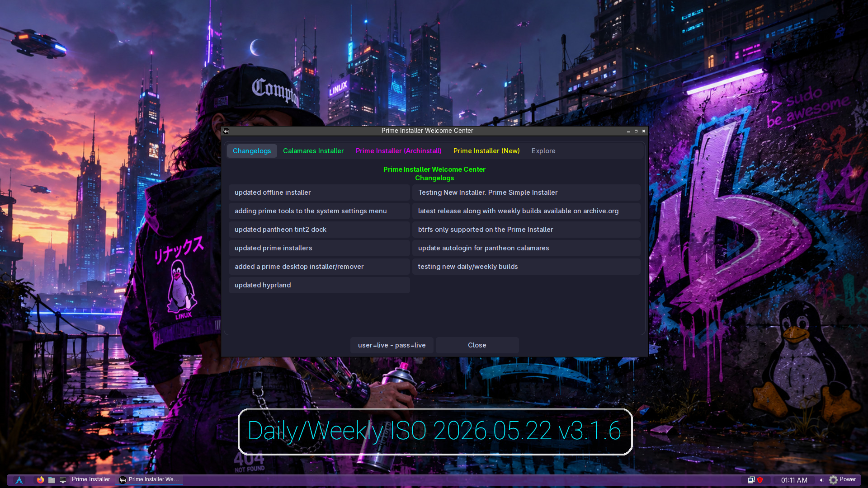The height and width of the screenshot is (488, 868).
Task: Click the Prime Installer taskbar button
Action: click(x=91, y=479)
